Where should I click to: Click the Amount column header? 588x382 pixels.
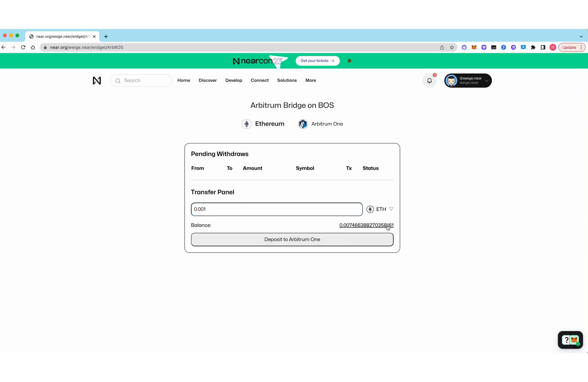(253, 168)
